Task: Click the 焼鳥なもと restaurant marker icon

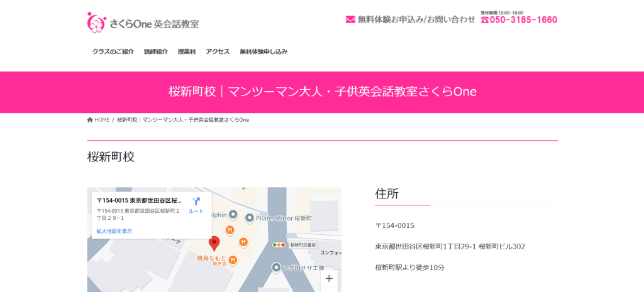Action: (x=233, y=259)
